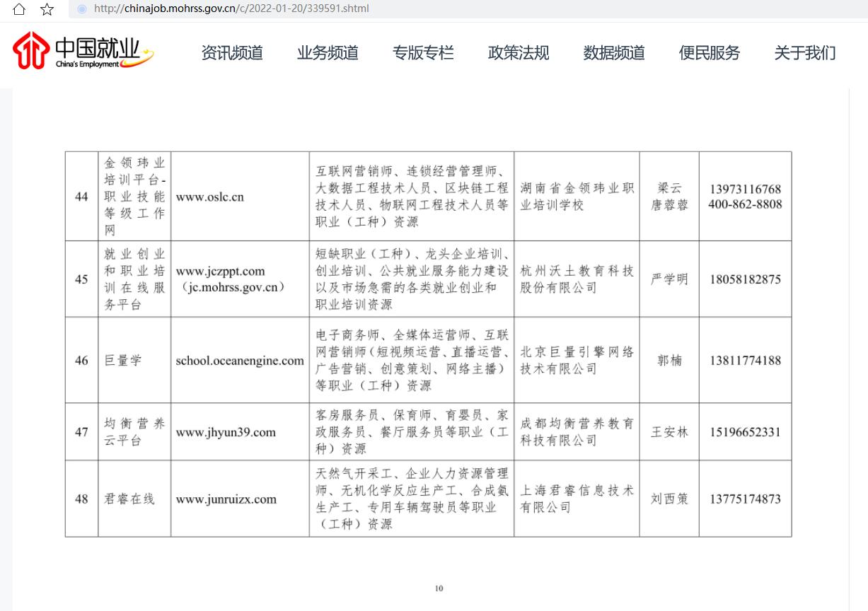The image size is (868, 611).
Task: Click the URL www.oslc.cn
Action: coord(209,197)
